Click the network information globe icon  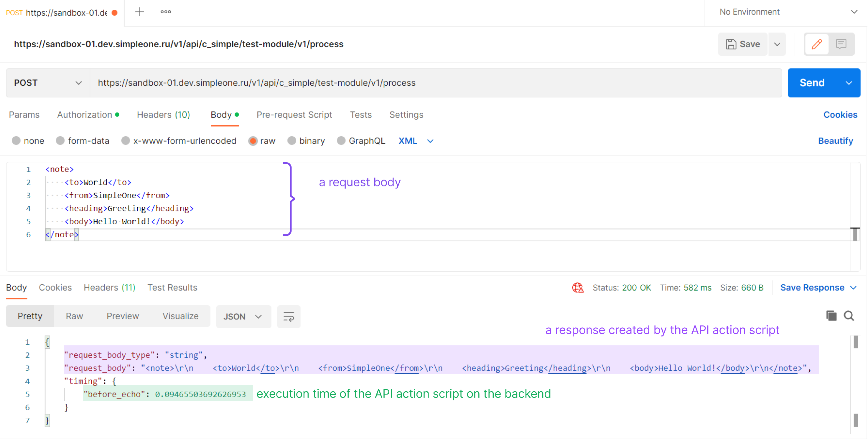(577, 288)
